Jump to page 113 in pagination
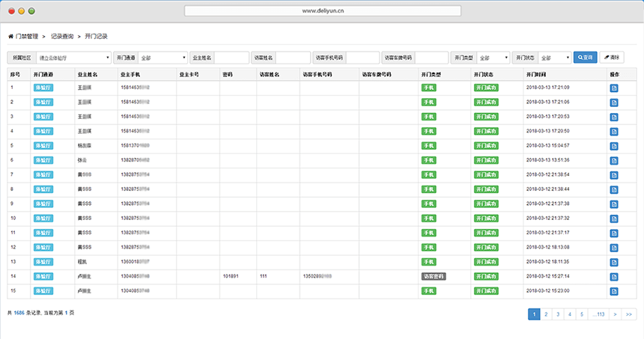This screenshot has width=644, height=339. (x=598, y=314)
